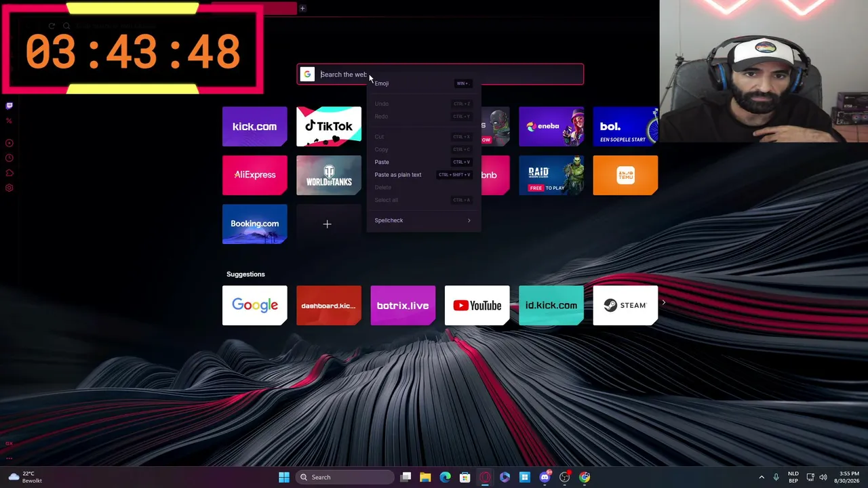Image resolution: width=868 pixels, height=488 pixels.
Task: Launch File Explorer from the taskbar
Action: point(425,477)
